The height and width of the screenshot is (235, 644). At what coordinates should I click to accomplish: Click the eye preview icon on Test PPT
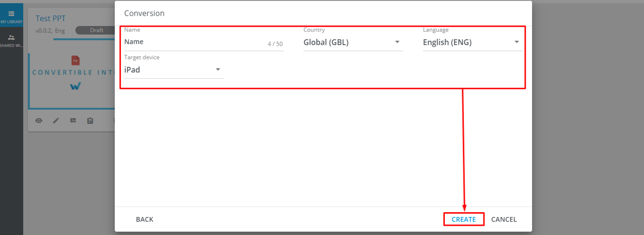[39, 120]
